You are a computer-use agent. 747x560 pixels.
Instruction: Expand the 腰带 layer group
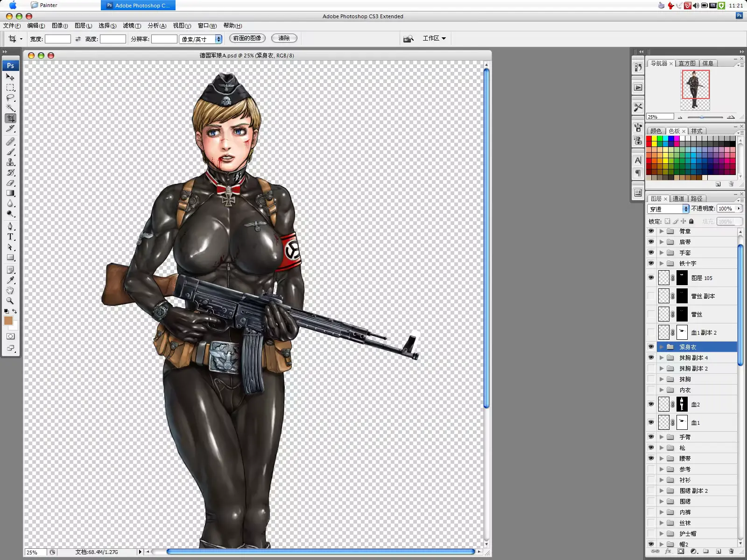tap(662, 458)
